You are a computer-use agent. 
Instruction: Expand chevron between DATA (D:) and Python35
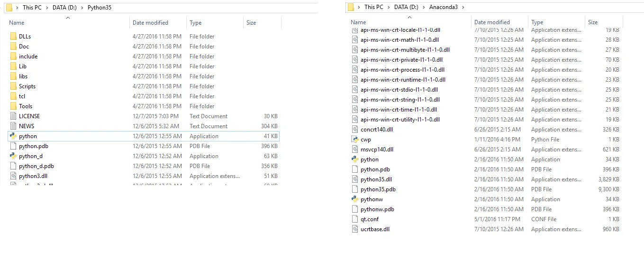tap(83, 8)
